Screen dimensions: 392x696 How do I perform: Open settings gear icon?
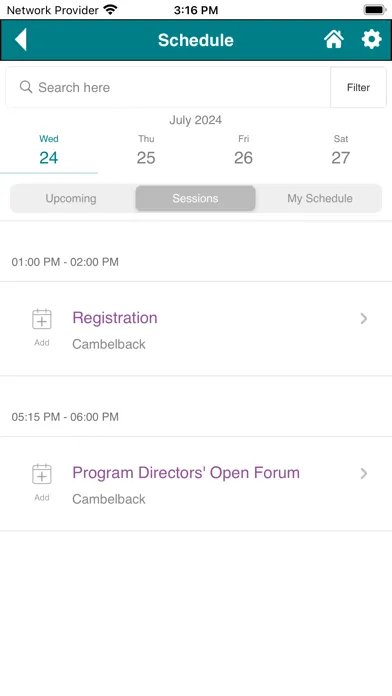372,40
